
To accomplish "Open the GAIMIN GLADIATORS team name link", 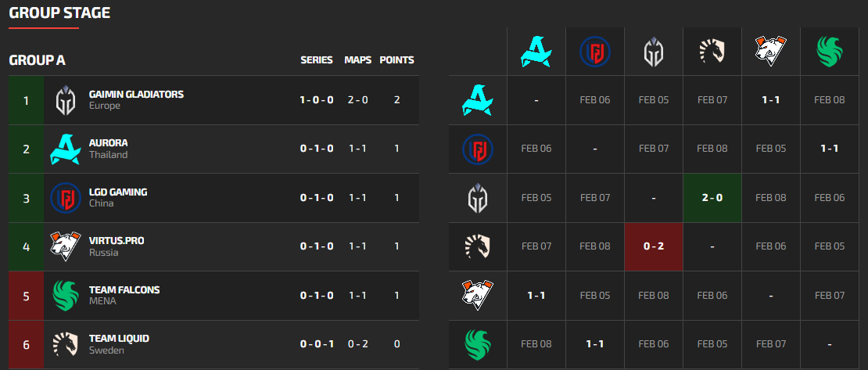I will tap(136, 94).
